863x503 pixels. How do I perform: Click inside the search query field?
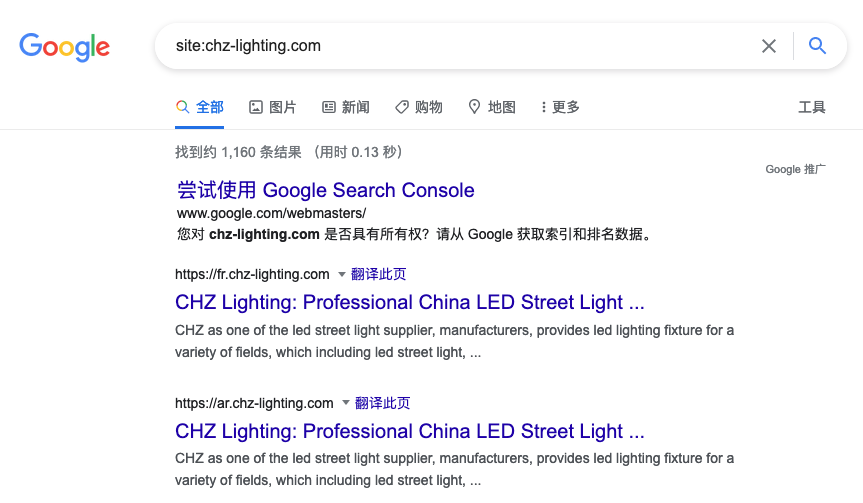point(450,46)
